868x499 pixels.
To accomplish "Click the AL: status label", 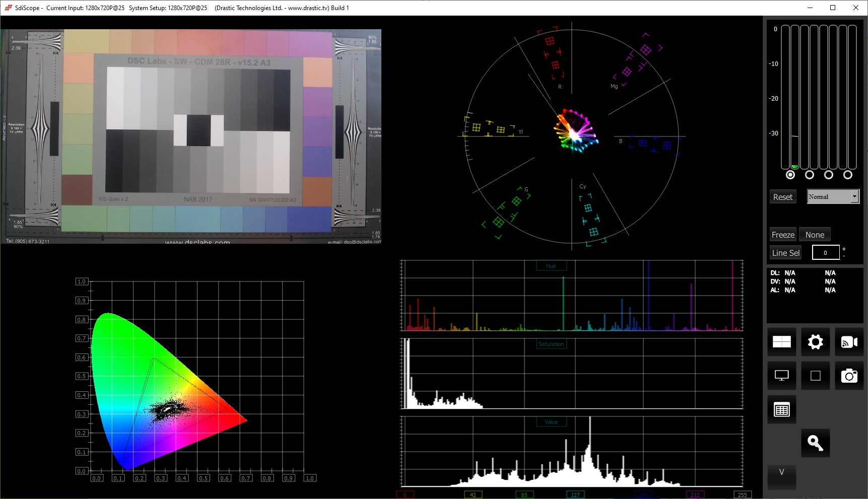I will (775, 290).
